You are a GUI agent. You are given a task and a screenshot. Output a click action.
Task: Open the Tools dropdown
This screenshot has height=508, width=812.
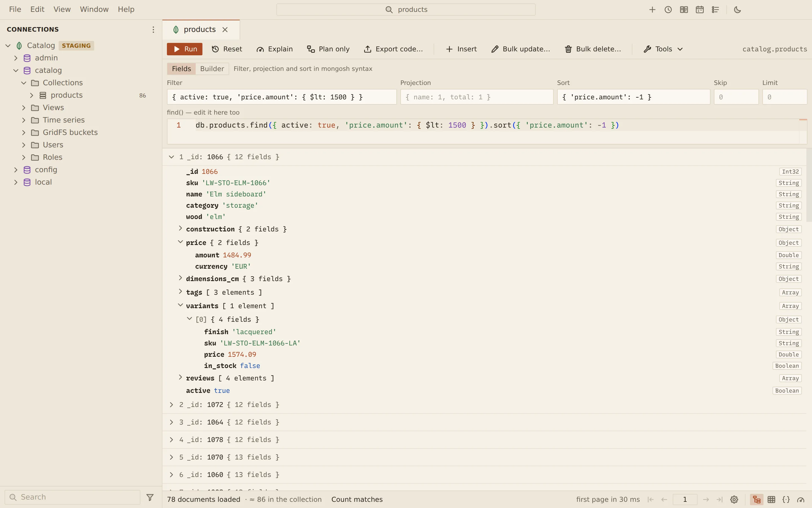[x=663, y=49]
